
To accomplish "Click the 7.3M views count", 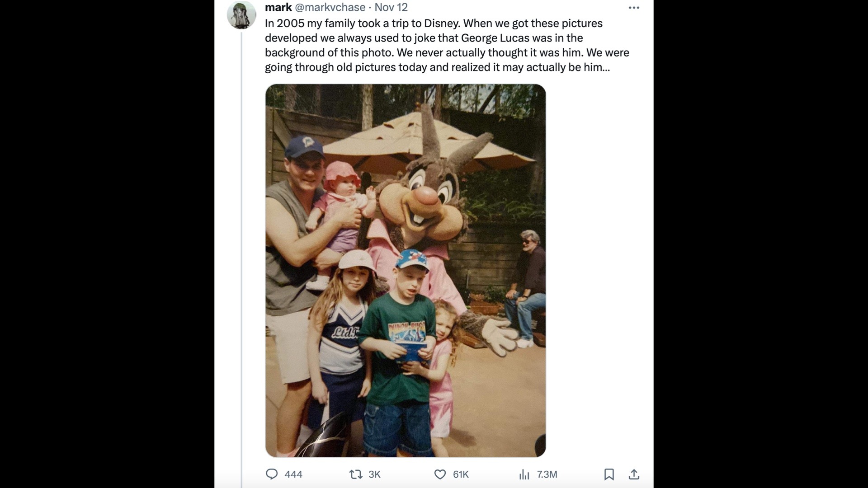I will click(547, 474).
